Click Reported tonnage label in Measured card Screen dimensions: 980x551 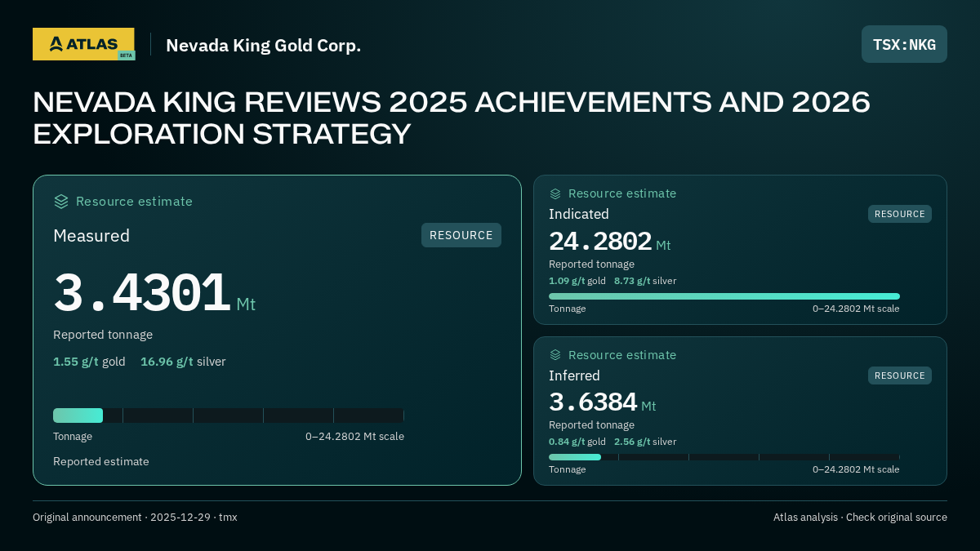(103, 335)
